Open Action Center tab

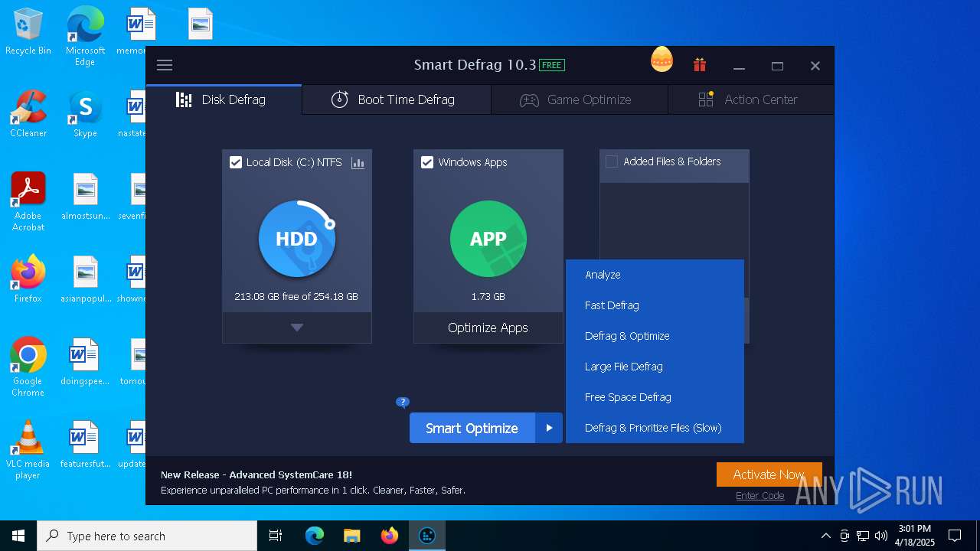click(x=750, y=99)
